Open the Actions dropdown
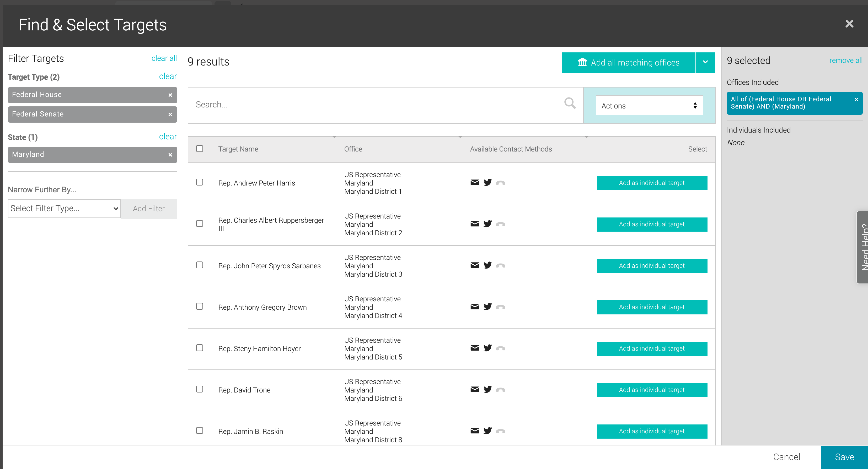Screen dimensions: 868x469 (649, 106)
